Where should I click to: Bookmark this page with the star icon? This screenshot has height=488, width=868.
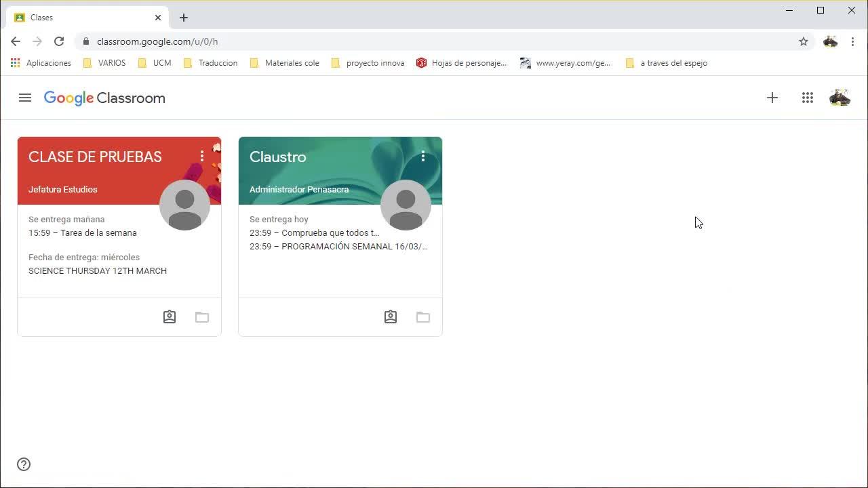[x=804, y=41]
